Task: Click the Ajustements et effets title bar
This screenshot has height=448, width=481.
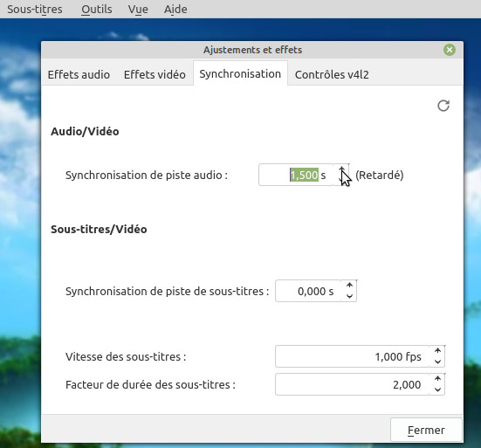Action: (x=252, y=50)
